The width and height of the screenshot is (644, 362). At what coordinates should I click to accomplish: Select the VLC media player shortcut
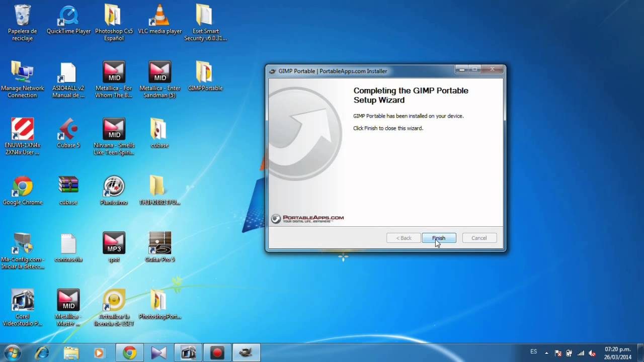coord(160,20)
